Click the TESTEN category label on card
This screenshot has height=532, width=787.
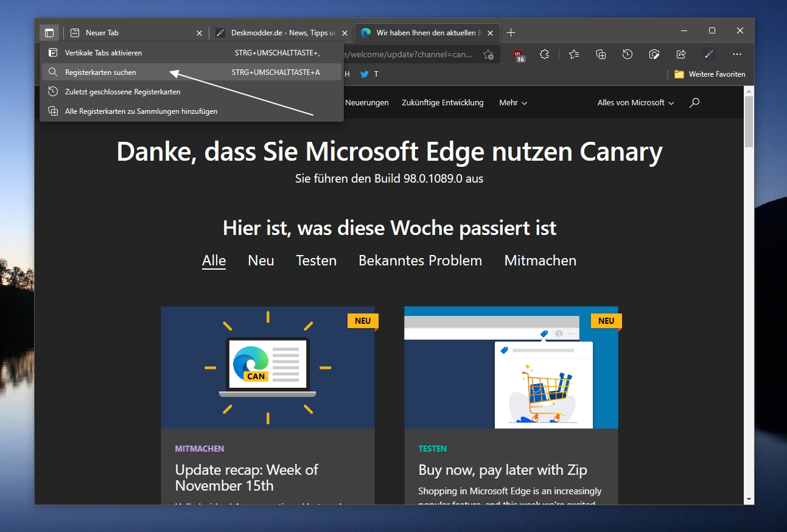coord(433,449)
